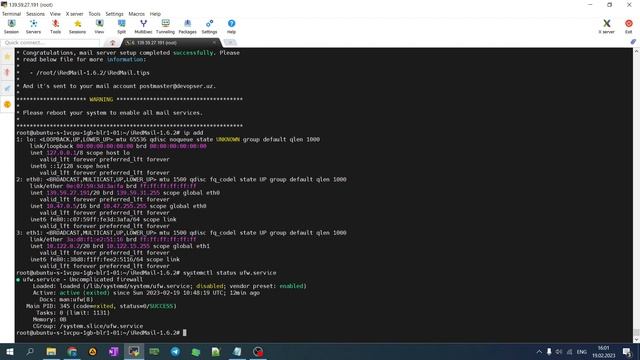Click the ENG language indicator
Viewport: 640px width, 360px height.
(x=582, y=351)
